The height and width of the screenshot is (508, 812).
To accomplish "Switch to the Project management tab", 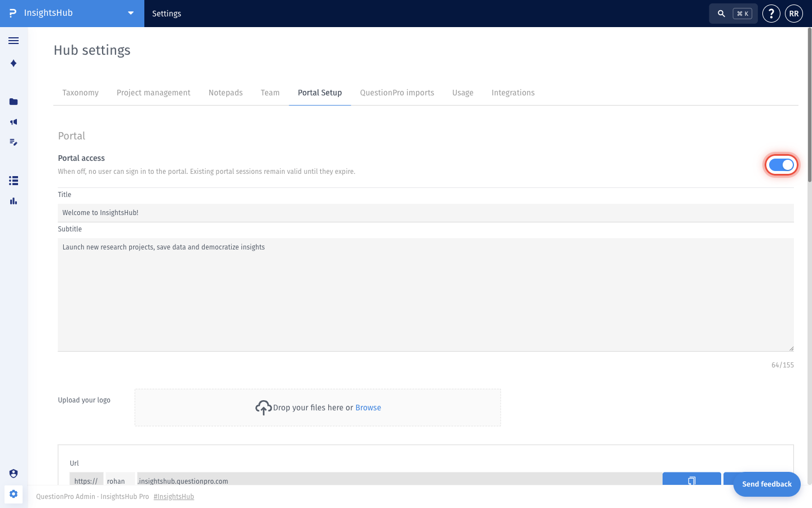I will tap(153, 93).
